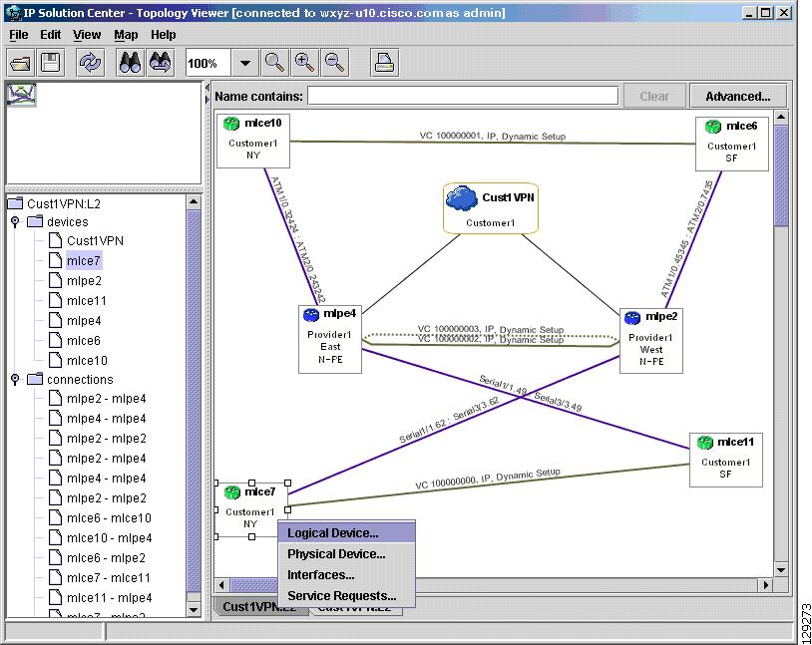Click the Save floppy disk icon

point(50,63)
